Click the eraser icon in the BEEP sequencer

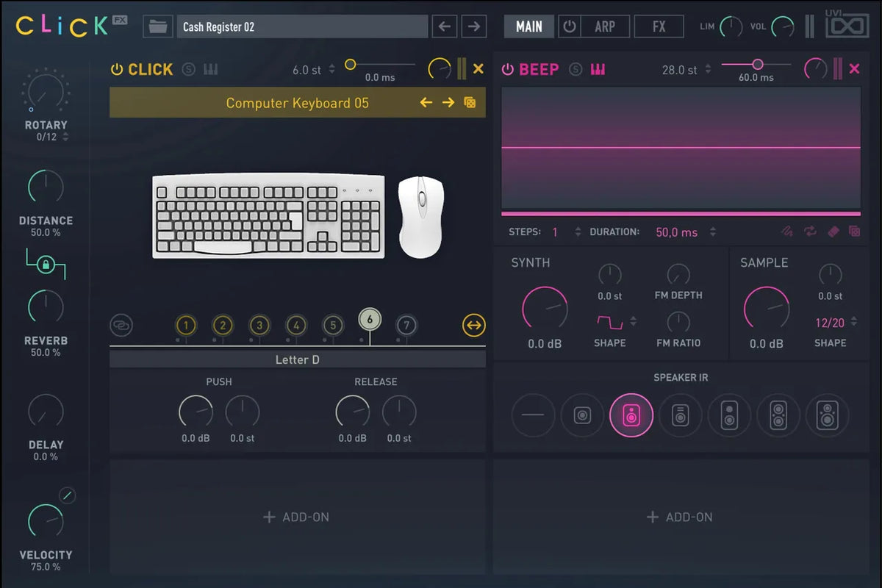coord(833,232)
